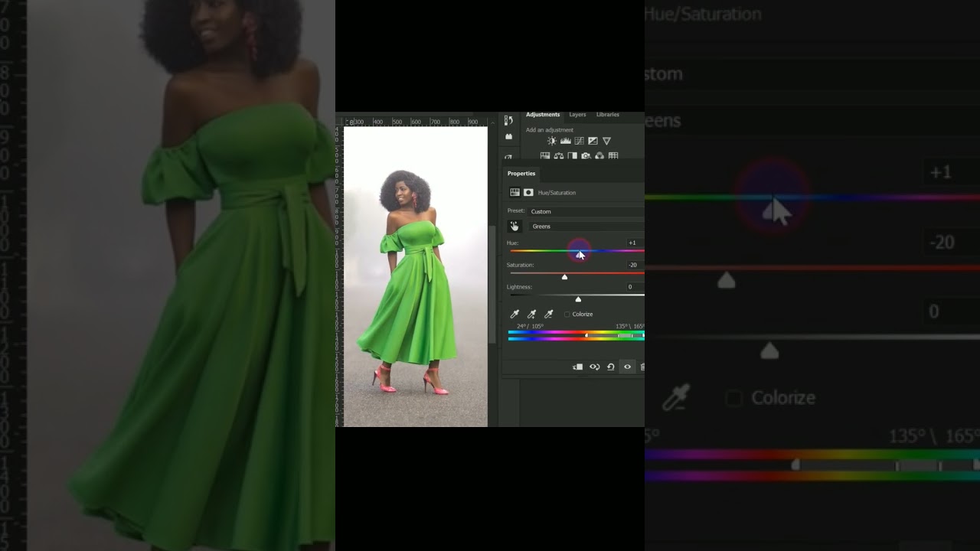Image resolution: width=980 pixels, height=551 pixels.
Task: Add a Color Balance adjustment
Action: coord(559,156)
